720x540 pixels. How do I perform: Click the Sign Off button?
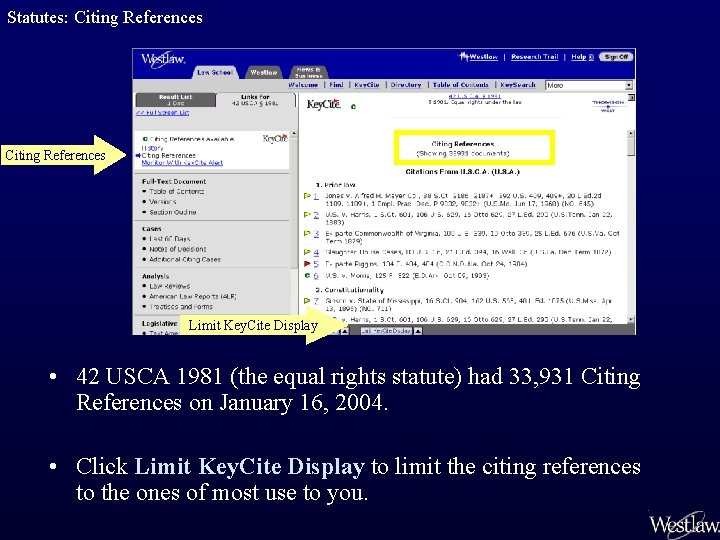point(616,57)
